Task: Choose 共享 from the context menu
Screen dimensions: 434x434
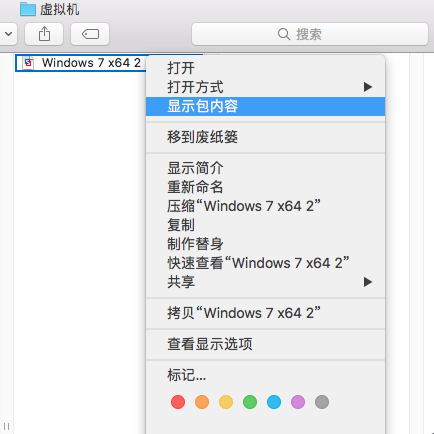Action: 265,282
